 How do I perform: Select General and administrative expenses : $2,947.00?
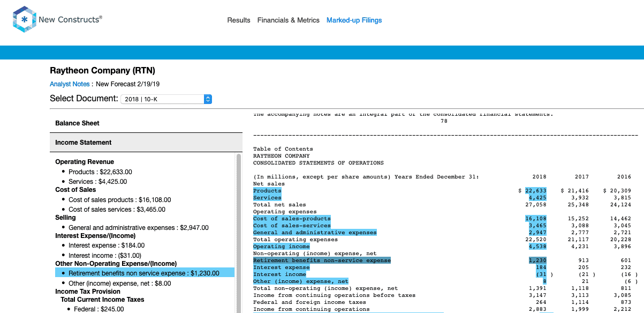[x=139, y=228]
